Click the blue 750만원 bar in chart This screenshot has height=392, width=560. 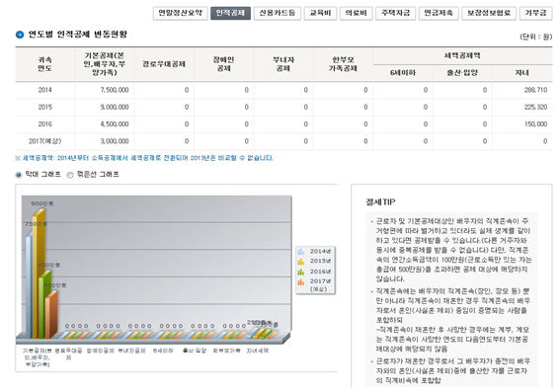29,285
